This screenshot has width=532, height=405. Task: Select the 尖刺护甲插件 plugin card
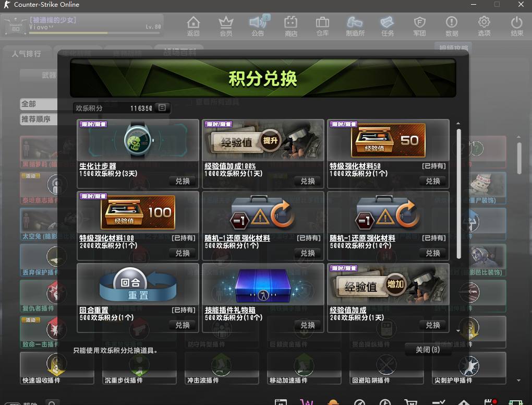[x=469, y=368]
